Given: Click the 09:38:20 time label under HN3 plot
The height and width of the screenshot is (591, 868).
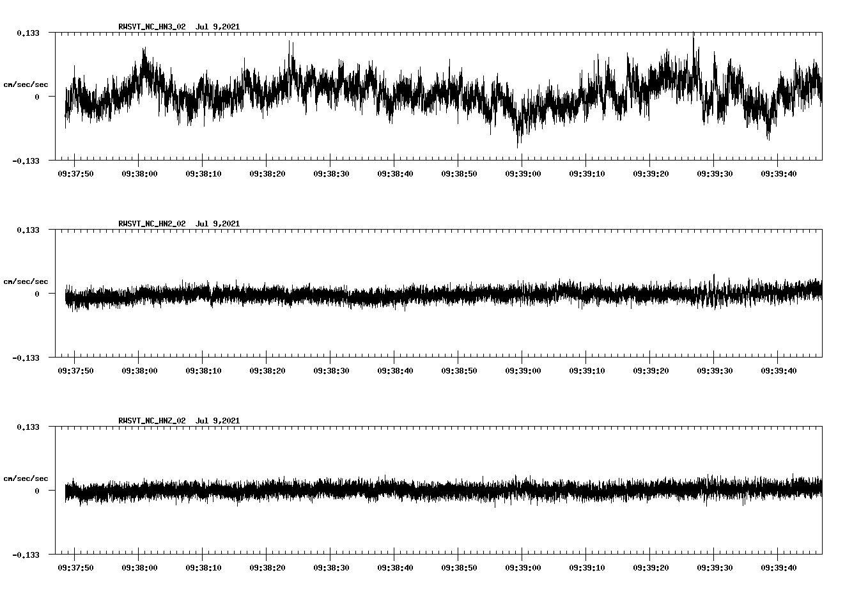Looking at the screenshot, I should [x=267, y=174].
